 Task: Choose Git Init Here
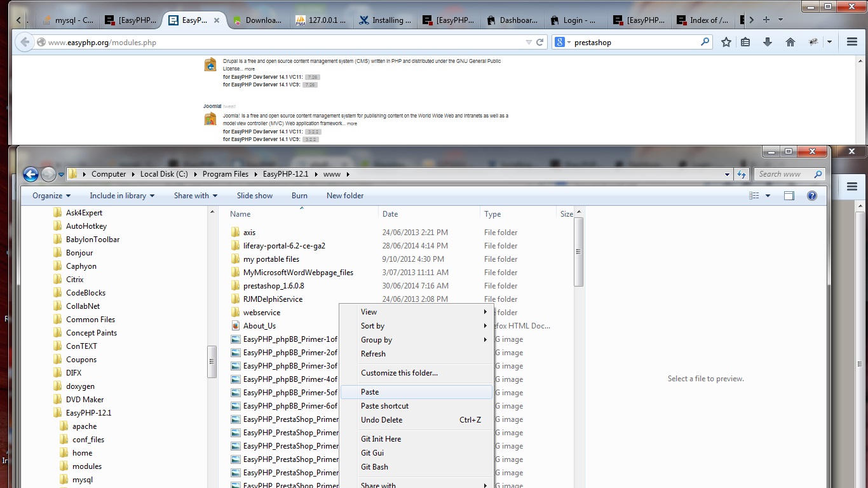(x=417, y=439)
